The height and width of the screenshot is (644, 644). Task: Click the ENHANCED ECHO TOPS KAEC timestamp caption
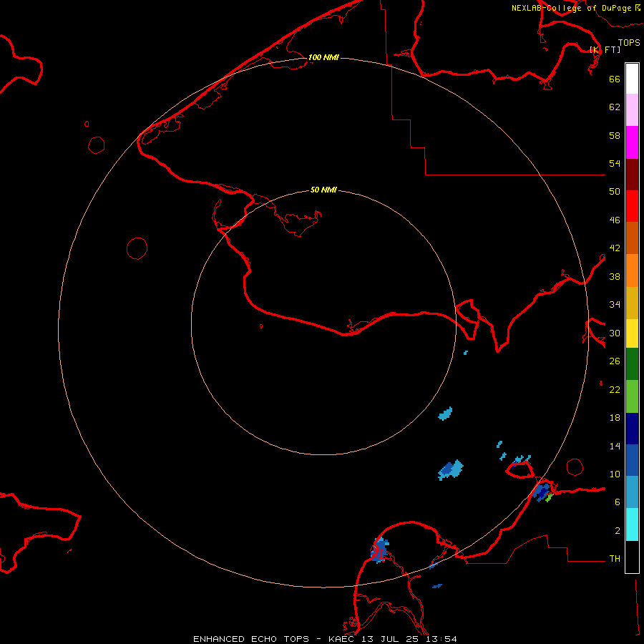[325, 639]
